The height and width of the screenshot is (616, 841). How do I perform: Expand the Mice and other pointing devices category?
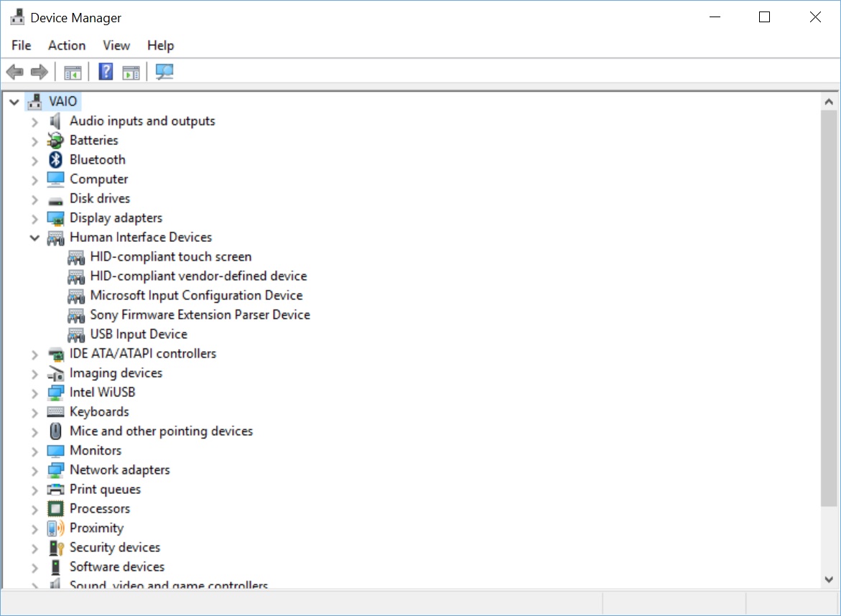click(x=34, y=431)
